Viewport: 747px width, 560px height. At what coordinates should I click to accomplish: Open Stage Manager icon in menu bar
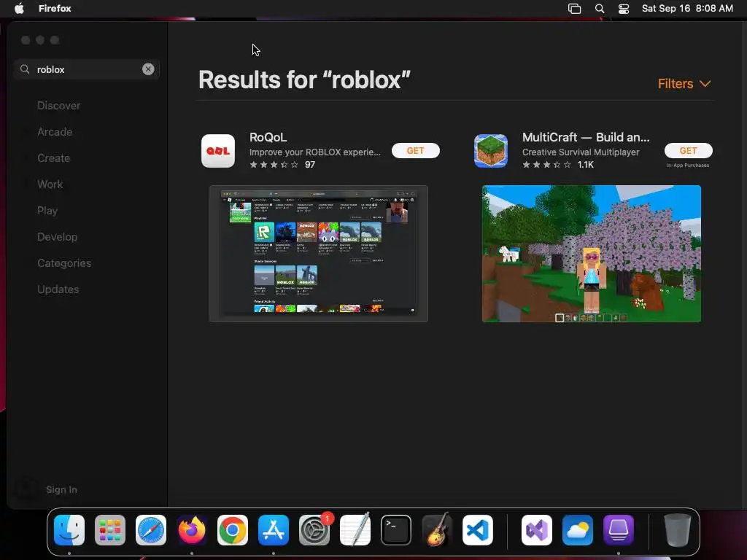575,8
